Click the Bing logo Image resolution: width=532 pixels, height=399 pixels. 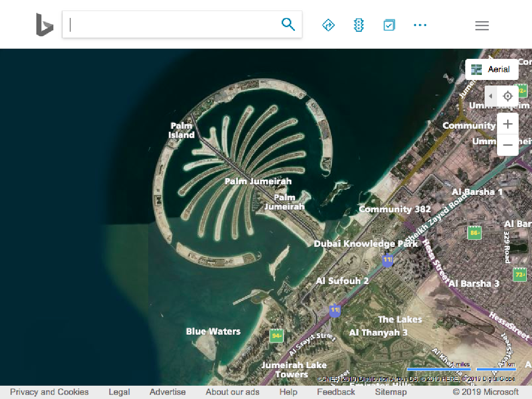(x=45, y=25)
